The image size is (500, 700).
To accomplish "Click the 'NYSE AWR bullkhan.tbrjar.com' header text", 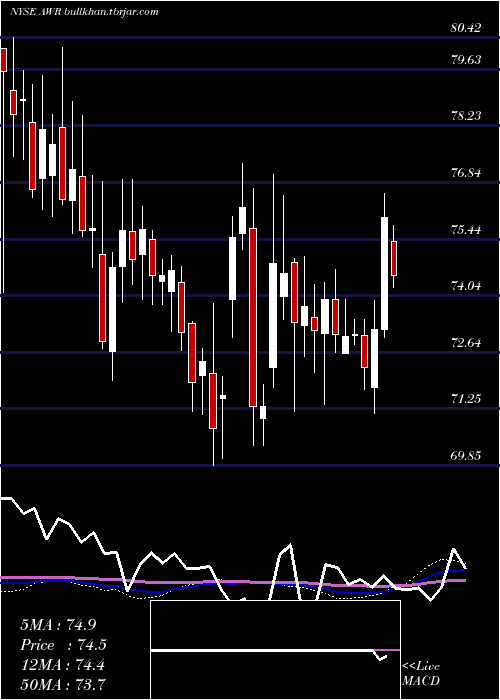I will click(x=84, y=11).
